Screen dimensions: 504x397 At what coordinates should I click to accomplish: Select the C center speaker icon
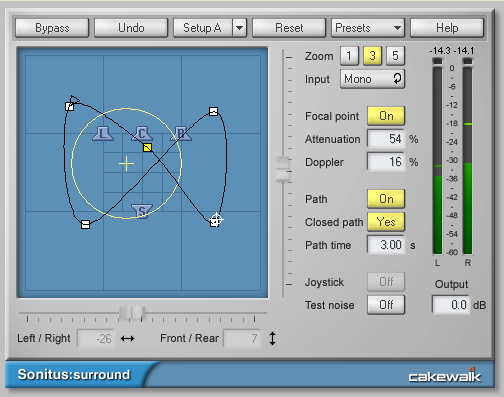142,134
